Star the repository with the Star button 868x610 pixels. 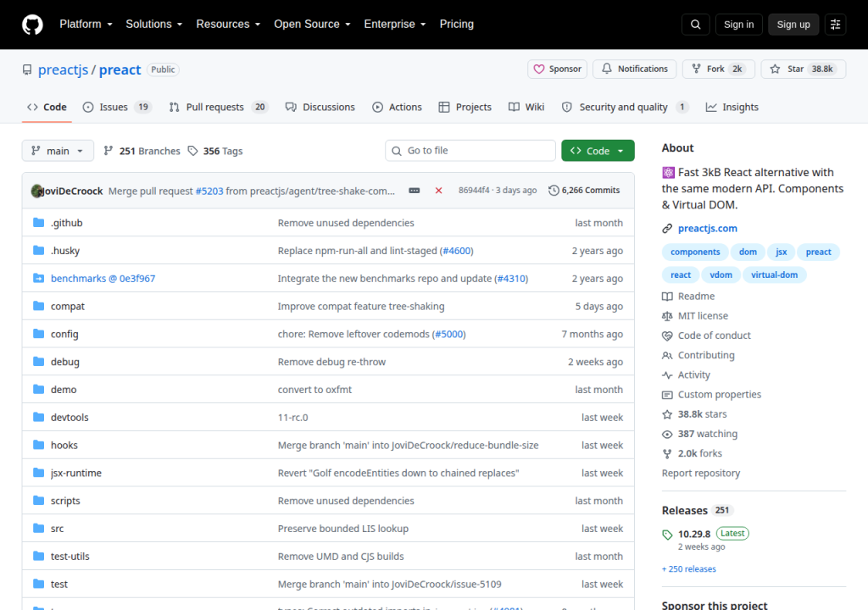click(804, 69)
